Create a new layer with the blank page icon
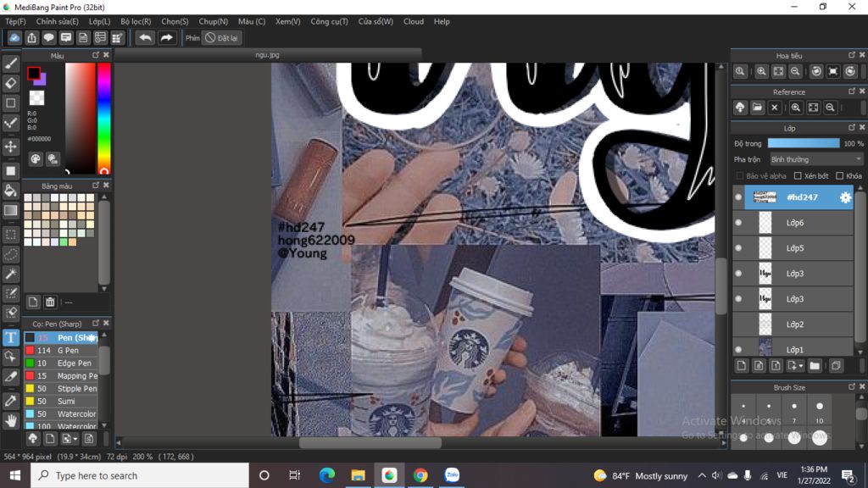This screenshot has width=868, height=488. 742,366
